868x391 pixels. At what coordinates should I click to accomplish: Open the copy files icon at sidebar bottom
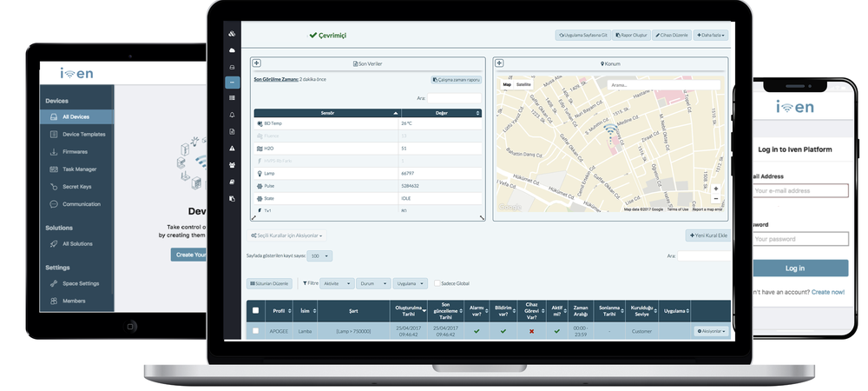(x=232, y=198)
